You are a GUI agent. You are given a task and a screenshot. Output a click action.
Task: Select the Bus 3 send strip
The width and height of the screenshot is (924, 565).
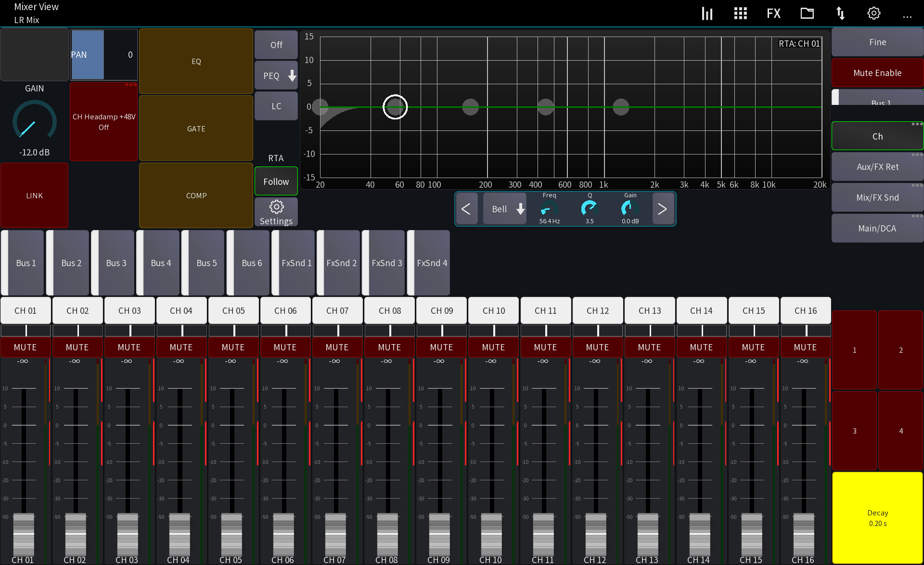(x=115, y=263)
